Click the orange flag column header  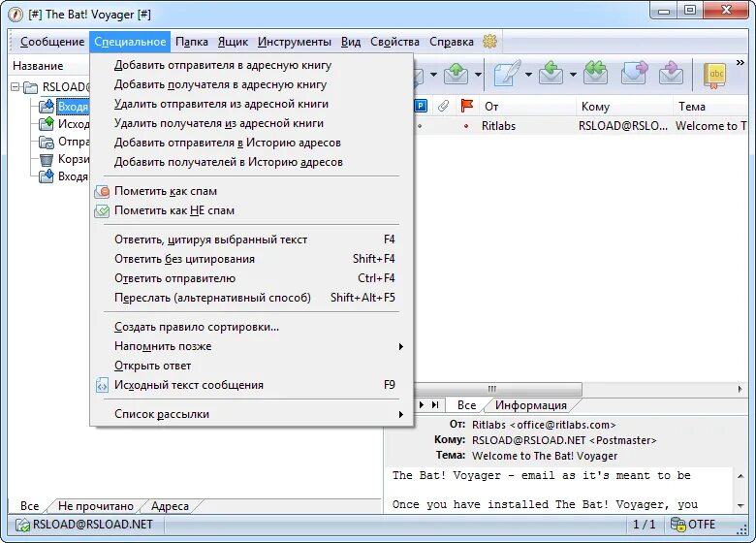click(466, 105)
